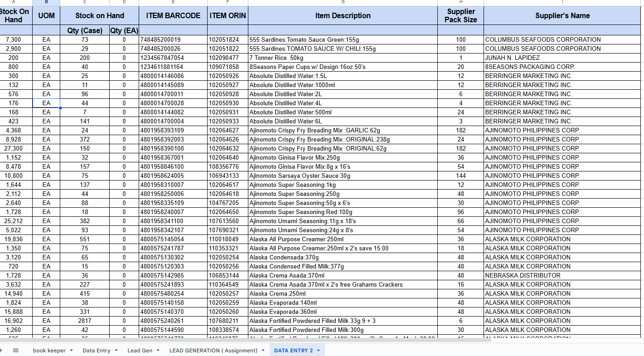Screen dimensions: 644x356
Task: Click the Supplier's Name header cell
Action: [562, 15]
